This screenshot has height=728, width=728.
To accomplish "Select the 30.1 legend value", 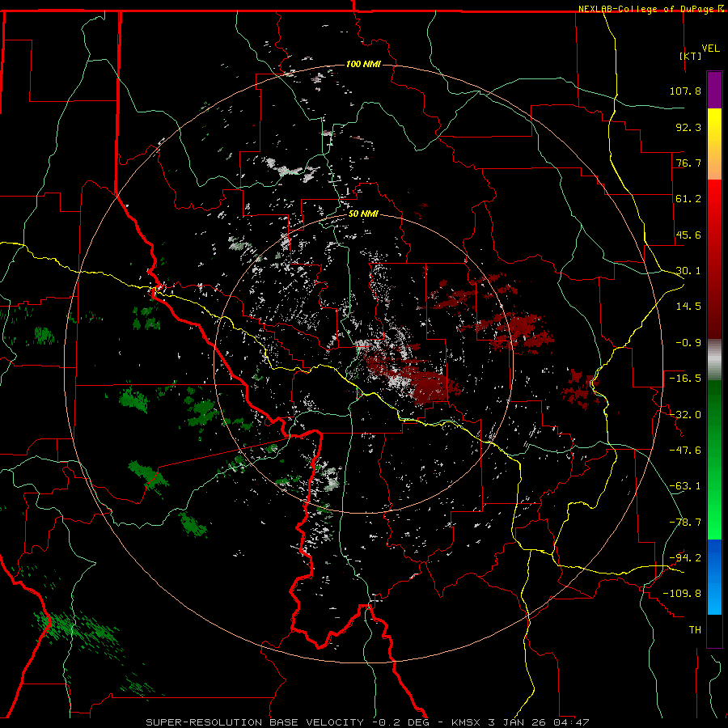I will click(x=688, y=271).
